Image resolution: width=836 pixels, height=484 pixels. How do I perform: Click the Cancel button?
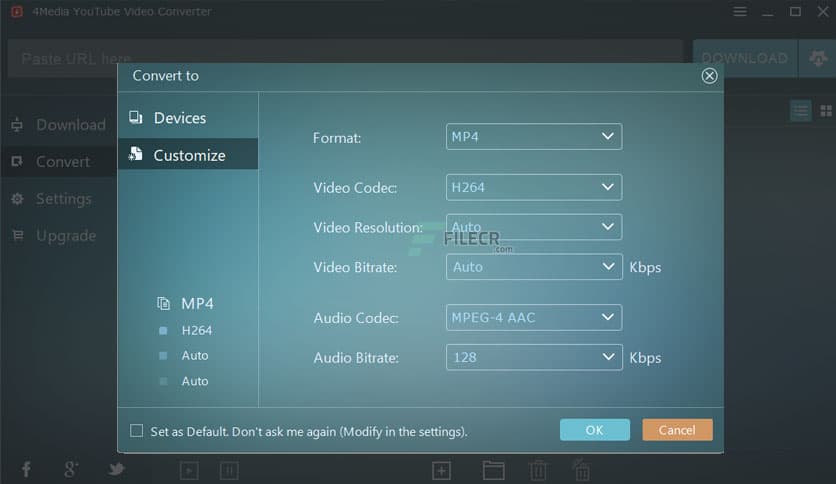pos(677,430)
